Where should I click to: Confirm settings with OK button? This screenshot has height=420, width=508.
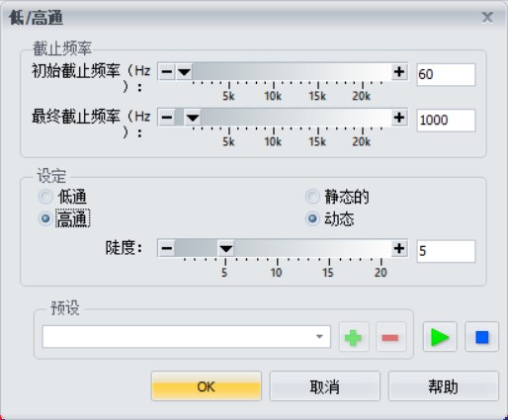[x=207, y=386]
